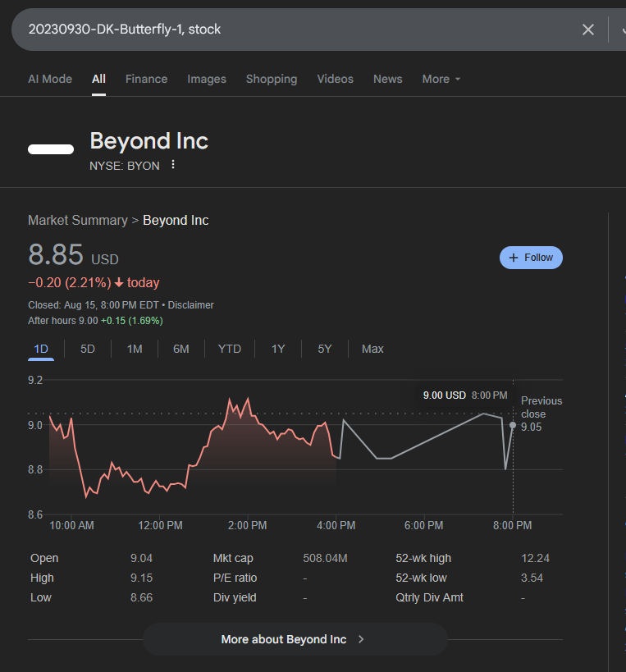Switch to Images results
The width and height of the screenshot is (626, 672).
click(x=207, y=79)
